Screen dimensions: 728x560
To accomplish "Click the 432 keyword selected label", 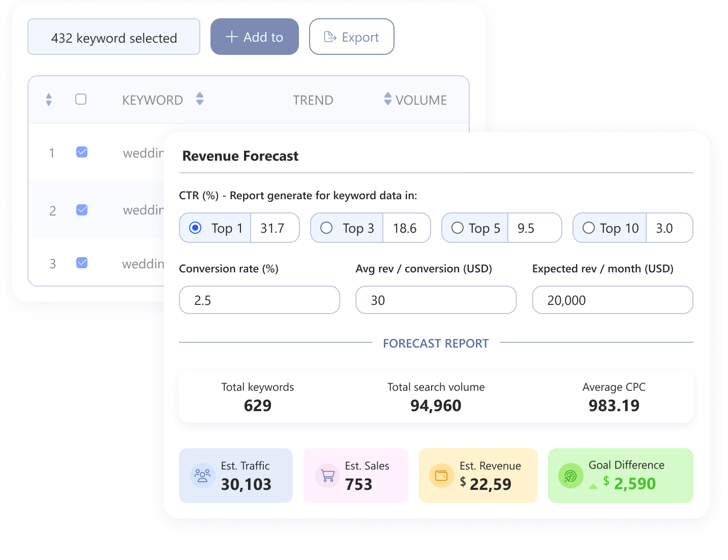I will [113, 37].
